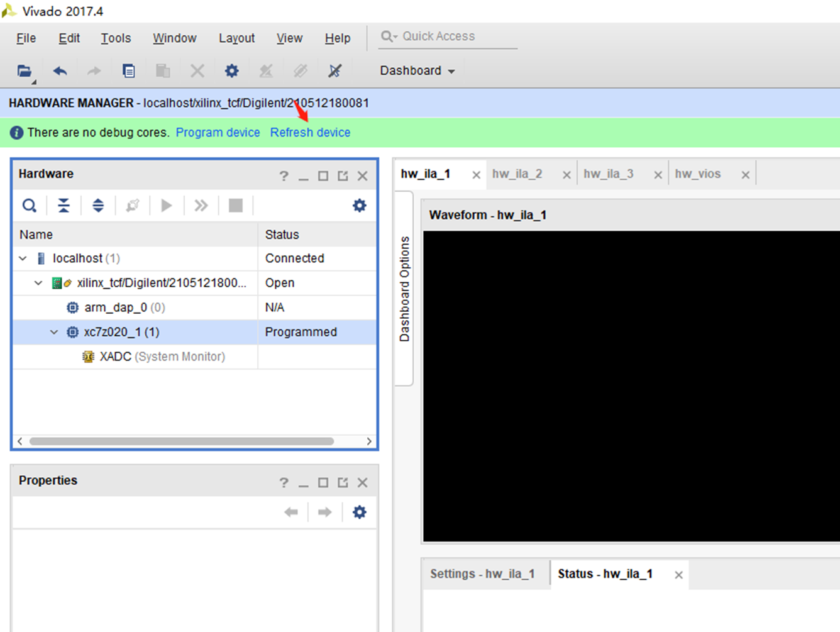Image resolution: width=840 pixels, height=632 pixels.
Task: Close the Status - hw_ila_1 tab
Action: tap(678, 575)
